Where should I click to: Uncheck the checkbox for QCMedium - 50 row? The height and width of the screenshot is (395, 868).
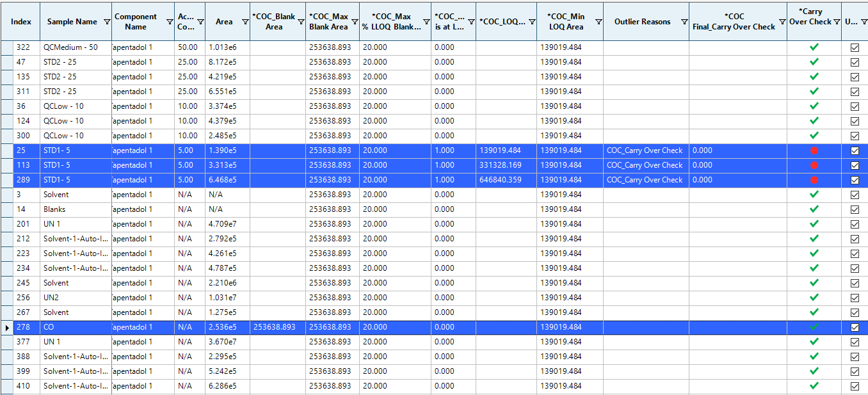tap(855, 47)
